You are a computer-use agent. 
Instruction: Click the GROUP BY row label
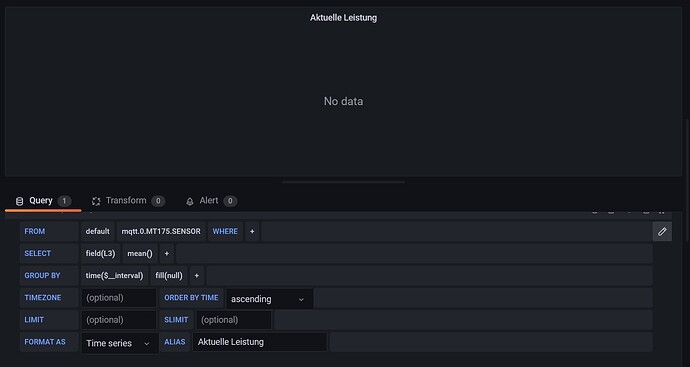[49, 275]
